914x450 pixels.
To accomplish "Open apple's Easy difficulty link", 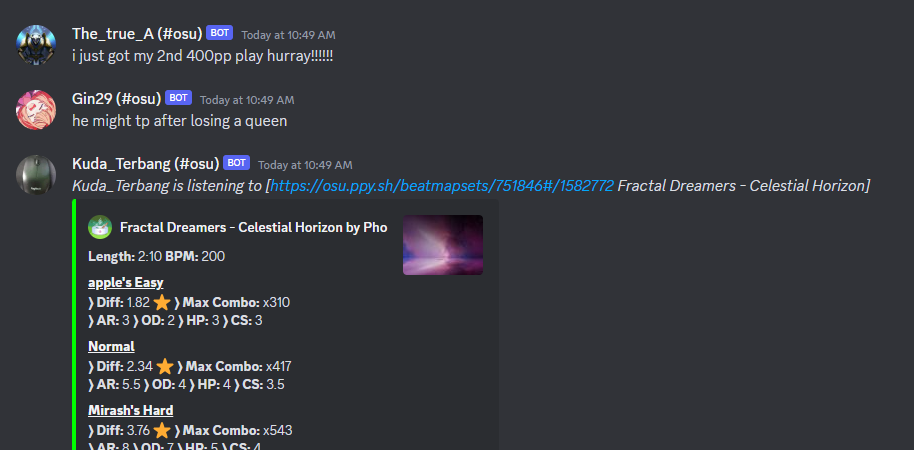I will coord(126,283).
